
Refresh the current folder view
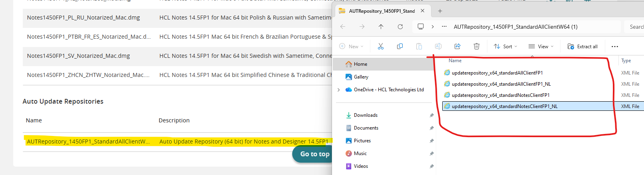click(400, 27)
